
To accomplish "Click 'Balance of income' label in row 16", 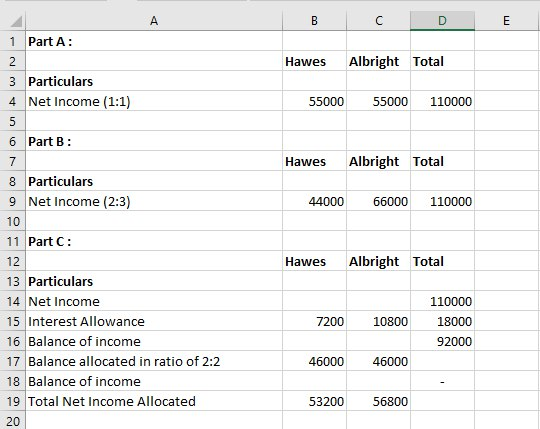I will point(154,341).
